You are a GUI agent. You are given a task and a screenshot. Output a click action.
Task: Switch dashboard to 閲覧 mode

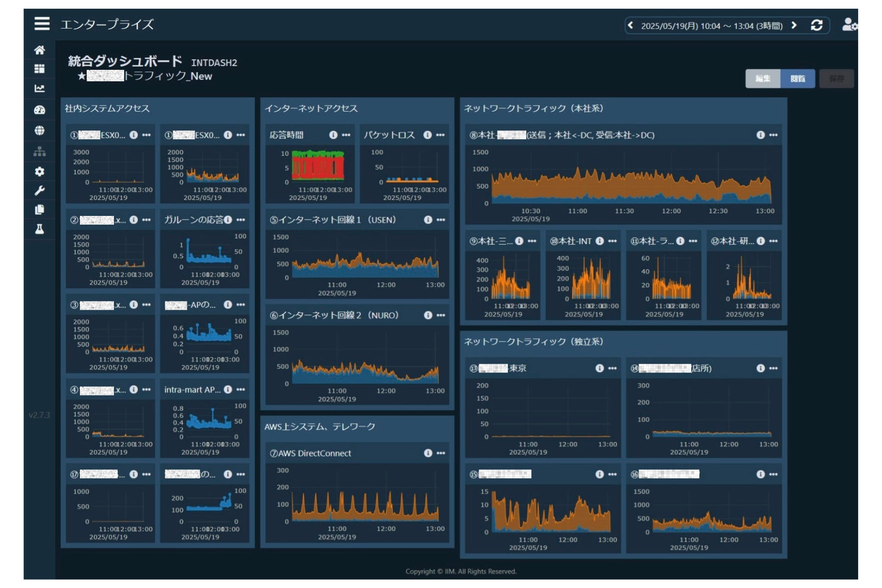(x=797, y=79)
